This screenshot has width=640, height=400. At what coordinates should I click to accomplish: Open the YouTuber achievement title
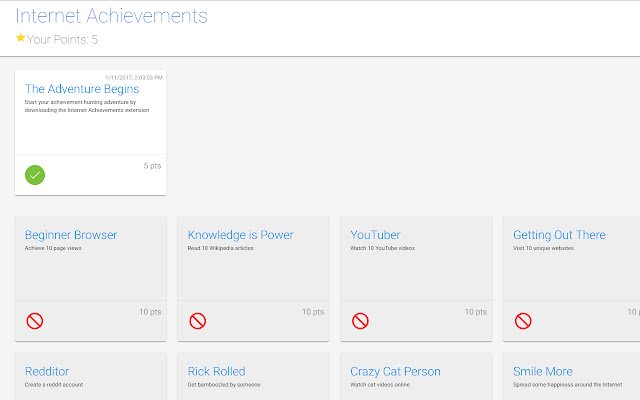coord(375,235)
